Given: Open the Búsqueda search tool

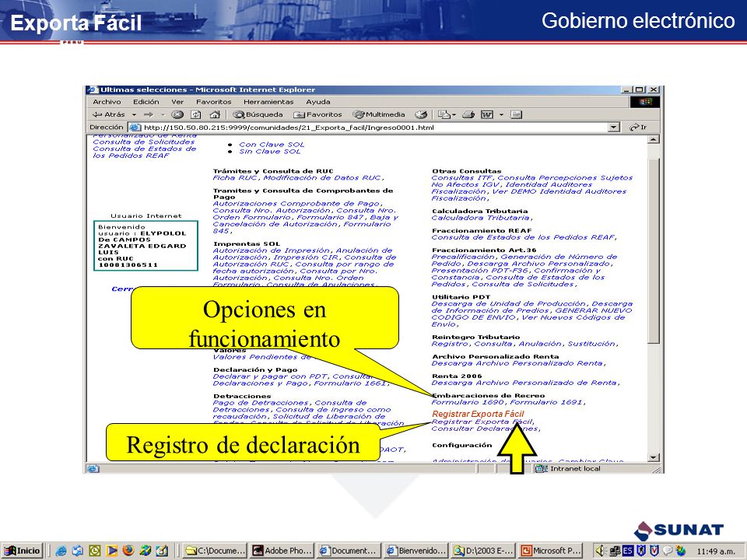Looking at the screenshot, I should pyautogui.click(x=258, y=115).
